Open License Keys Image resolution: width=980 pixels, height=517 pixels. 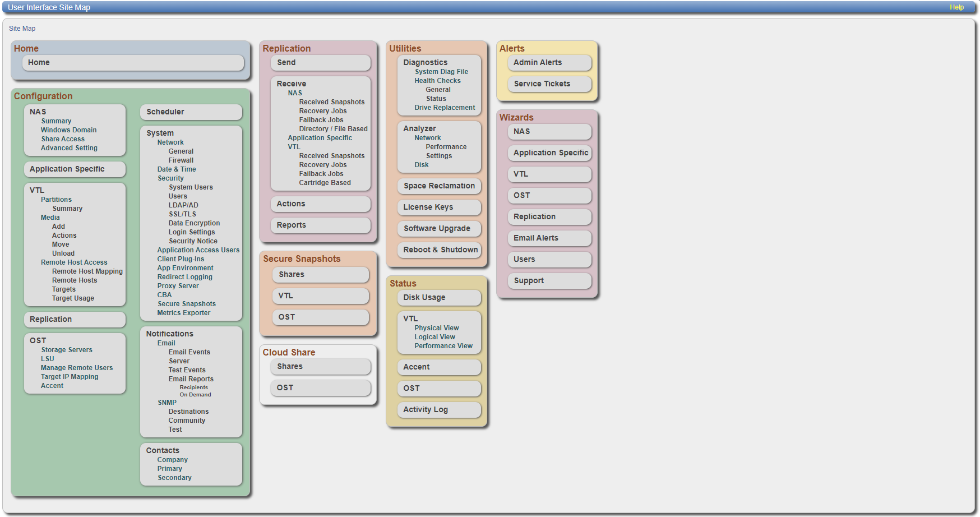(x=440, y=207)
